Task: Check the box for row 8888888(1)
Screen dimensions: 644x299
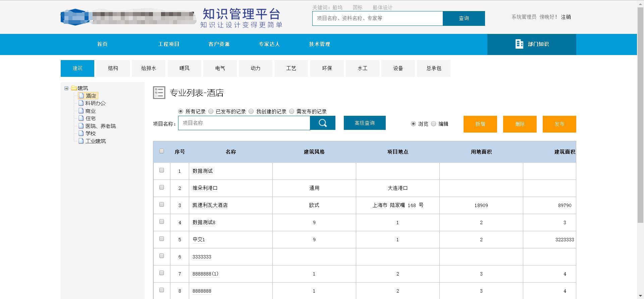Action: (x=162, y=273)
